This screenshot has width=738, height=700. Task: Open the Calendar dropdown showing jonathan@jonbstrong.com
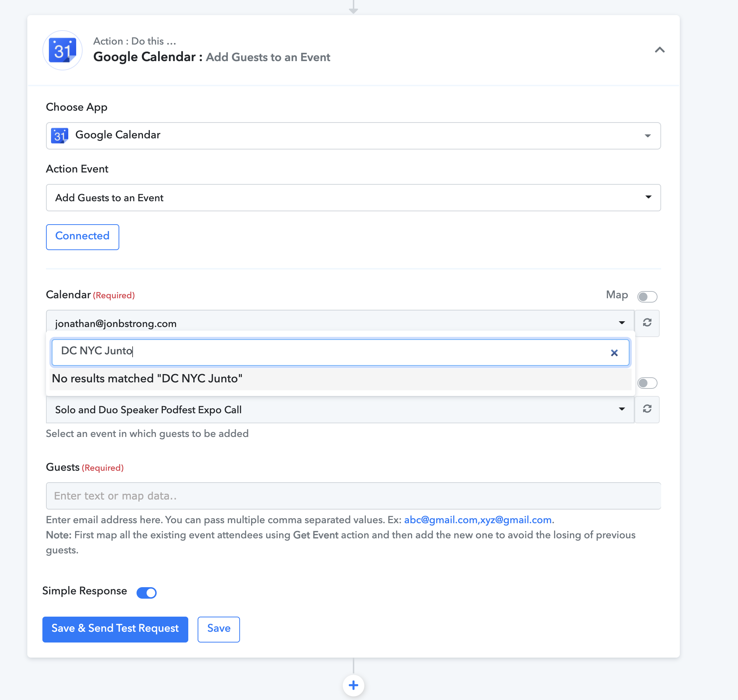[x=340, y=323]
